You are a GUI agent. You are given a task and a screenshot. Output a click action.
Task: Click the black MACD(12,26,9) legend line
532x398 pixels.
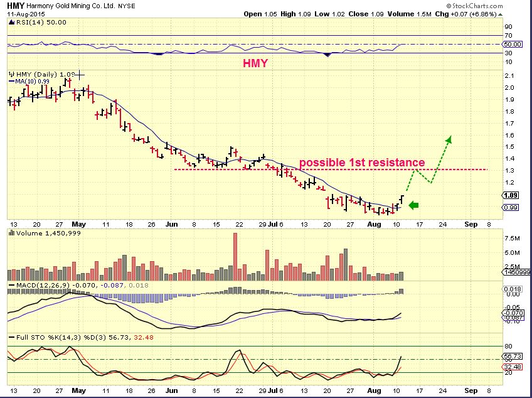click(12, 286)
